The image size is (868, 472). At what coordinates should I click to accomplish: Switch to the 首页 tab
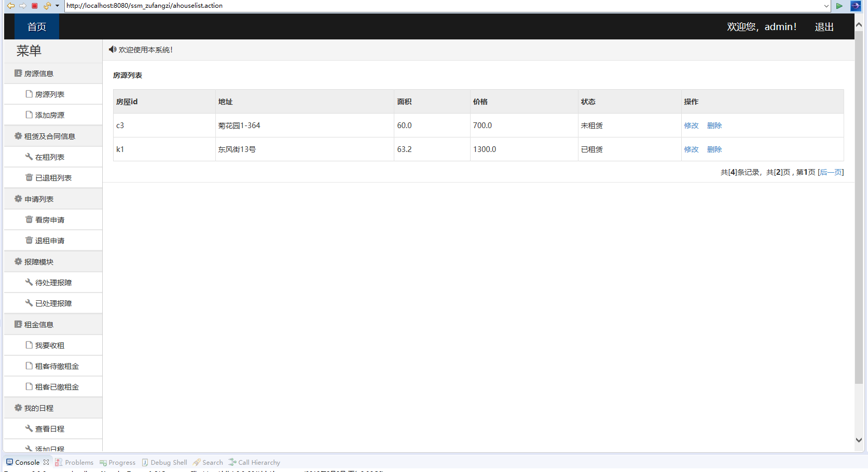tap(36, 26)
